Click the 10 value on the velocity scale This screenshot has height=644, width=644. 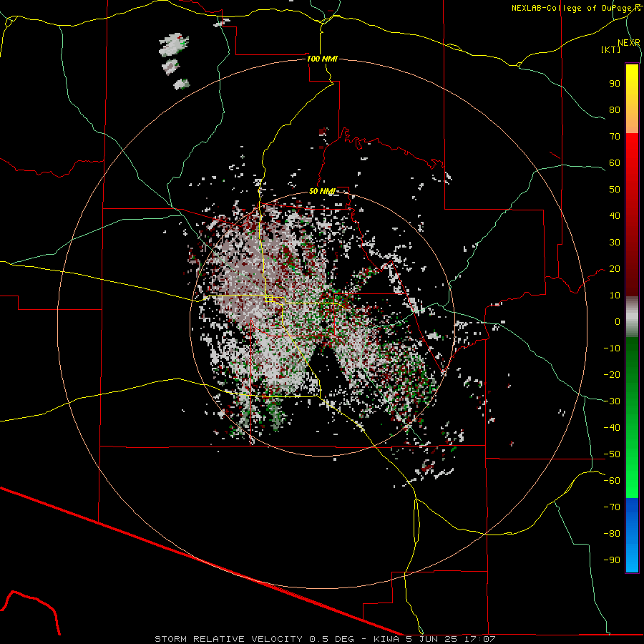pyautogui.click(x=615, y=296)
